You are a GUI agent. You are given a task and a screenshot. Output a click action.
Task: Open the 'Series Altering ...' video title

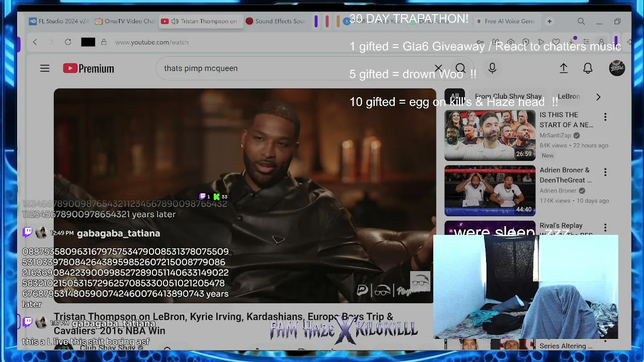tap(566, 346)
